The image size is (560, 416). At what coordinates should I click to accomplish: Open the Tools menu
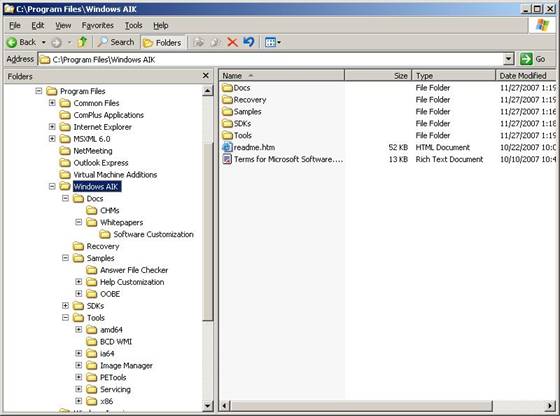click(x=134, y=25)
